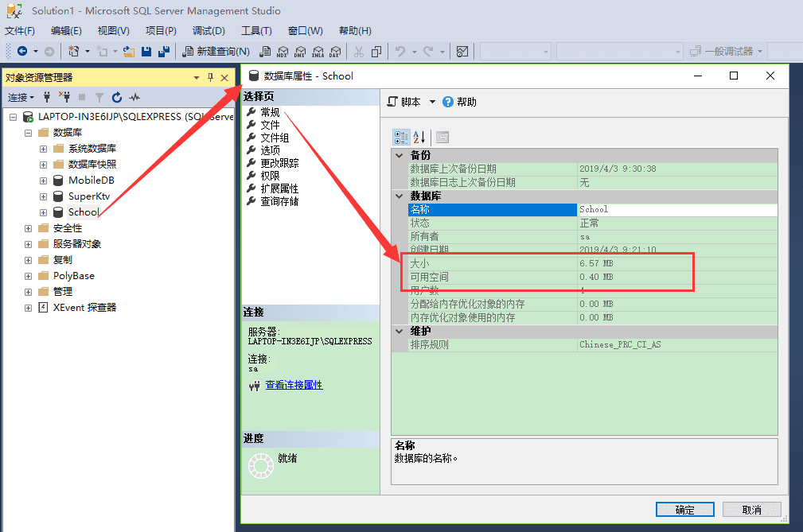
Task: Open the 帮助 help button in dialog
Action: click(459, 102)
